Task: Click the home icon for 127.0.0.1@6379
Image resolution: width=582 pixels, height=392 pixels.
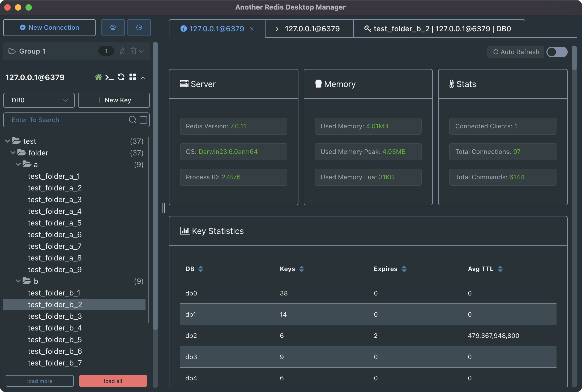Action: [x=99, y=77]
